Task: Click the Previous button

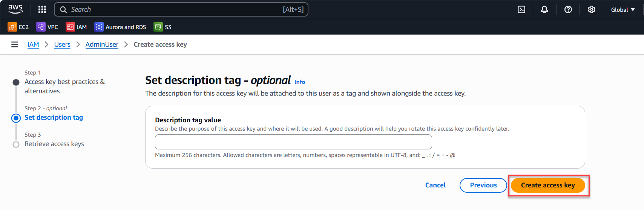Action: coord(483,185)
